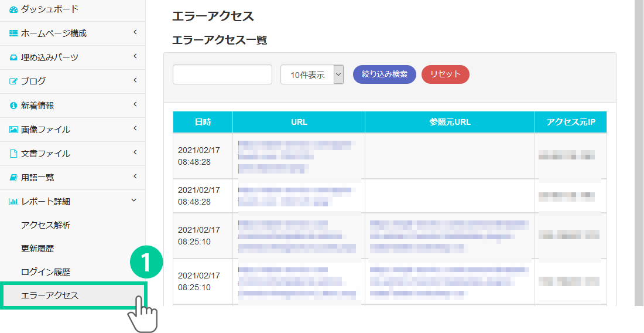Open the 更新履歴 menu item
Image resolution: width=644 pixels, height=333 pixels.
pos(37,249)
